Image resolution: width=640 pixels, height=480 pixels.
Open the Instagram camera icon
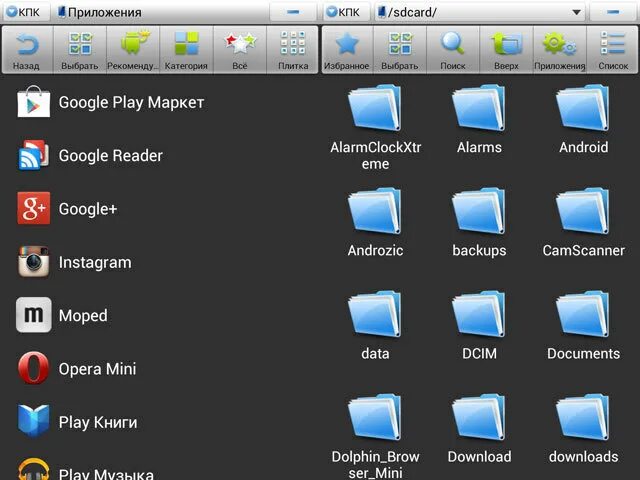pos(33,262)
